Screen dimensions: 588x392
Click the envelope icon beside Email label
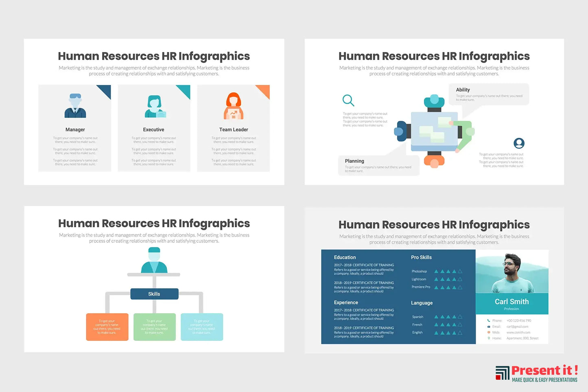[x=489, y=327]
